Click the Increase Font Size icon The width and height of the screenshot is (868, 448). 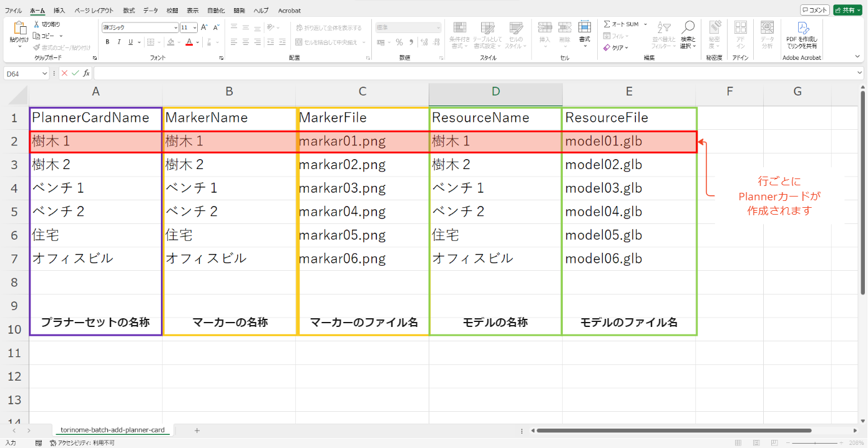click(205, 27)
